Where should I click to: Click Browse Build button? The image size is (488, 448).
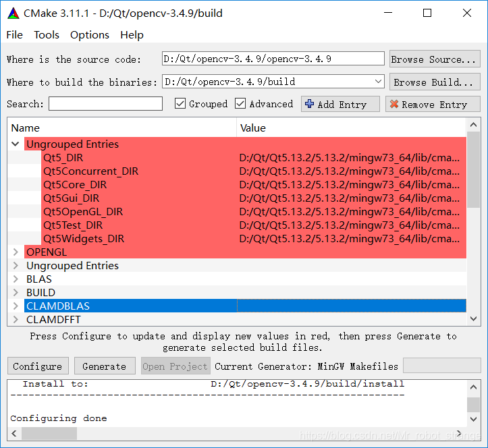[x=435, y=82]
